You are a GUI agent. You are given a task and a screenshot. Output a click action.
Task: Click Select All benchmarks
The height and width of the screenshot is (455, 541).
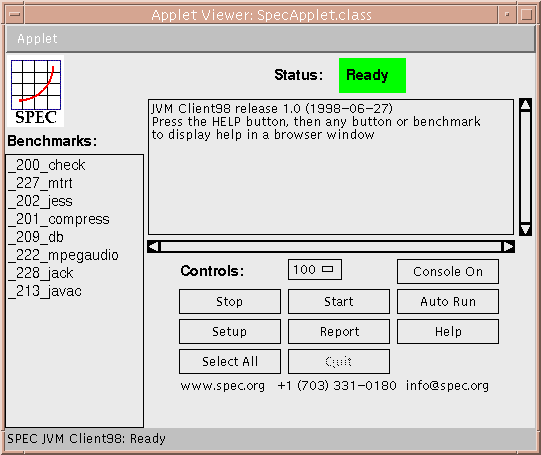(x=230, y=362)
